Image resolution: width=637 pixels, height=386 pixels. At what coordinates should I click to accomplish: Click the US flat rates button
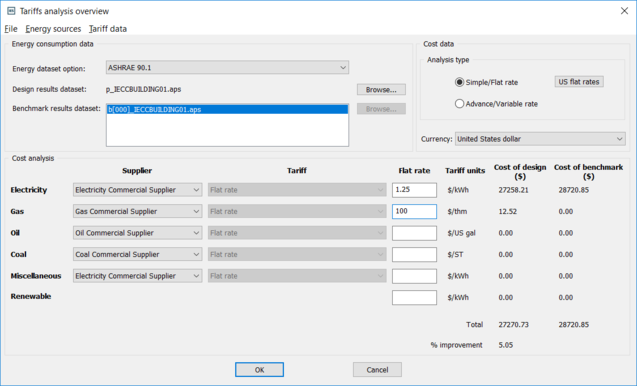pos(579,82)
